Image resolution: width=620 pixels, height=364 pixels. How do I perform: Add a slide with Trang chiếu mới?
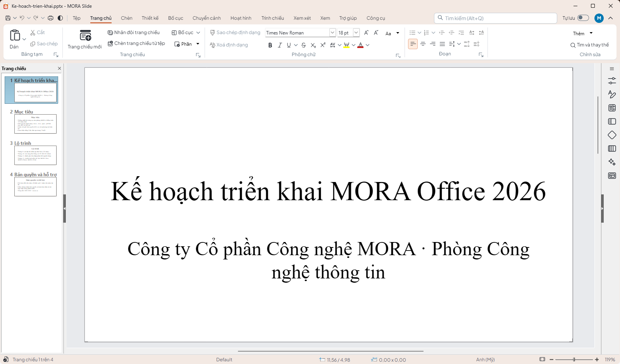coord(84,39)
